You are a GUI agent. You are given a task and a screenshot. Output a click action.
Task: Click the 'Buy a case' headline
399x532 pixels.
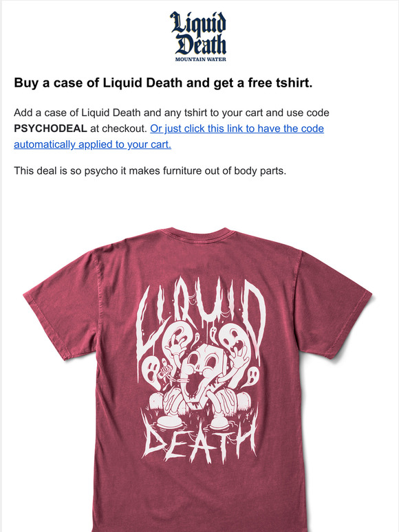(163, 82)
